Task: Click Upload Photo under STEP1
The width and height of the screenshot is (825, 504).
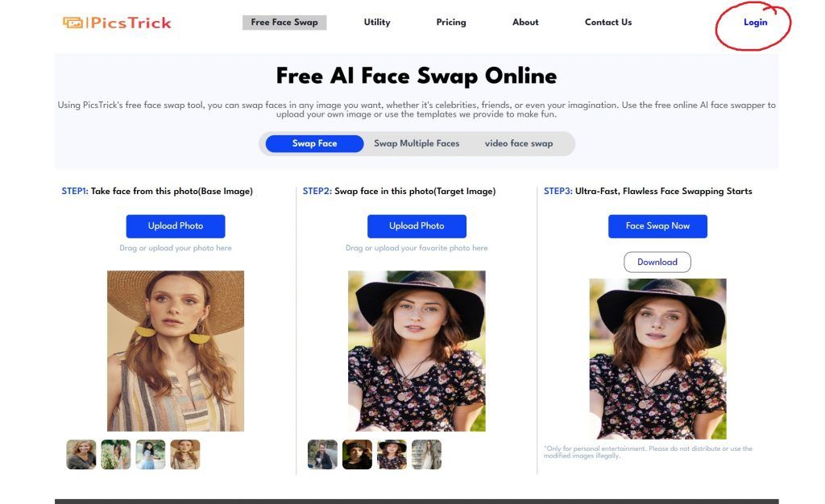Action: (175, 226)
